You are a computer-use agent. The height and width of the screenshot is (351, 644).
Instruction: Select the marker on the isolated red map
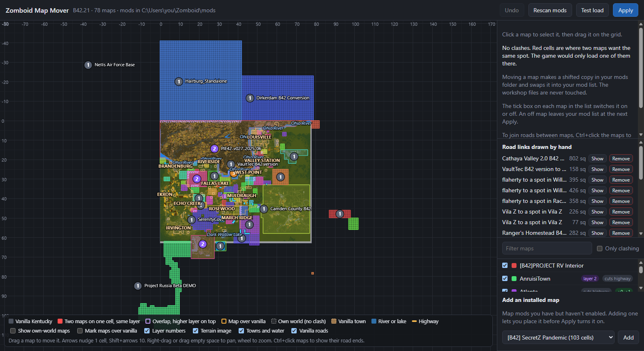coord(340,214)
